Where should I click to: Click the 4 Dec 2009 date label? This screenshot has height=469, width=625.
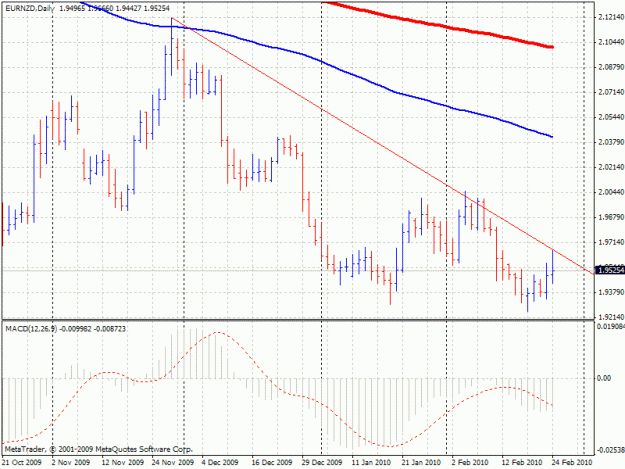[x=220, y=462]
